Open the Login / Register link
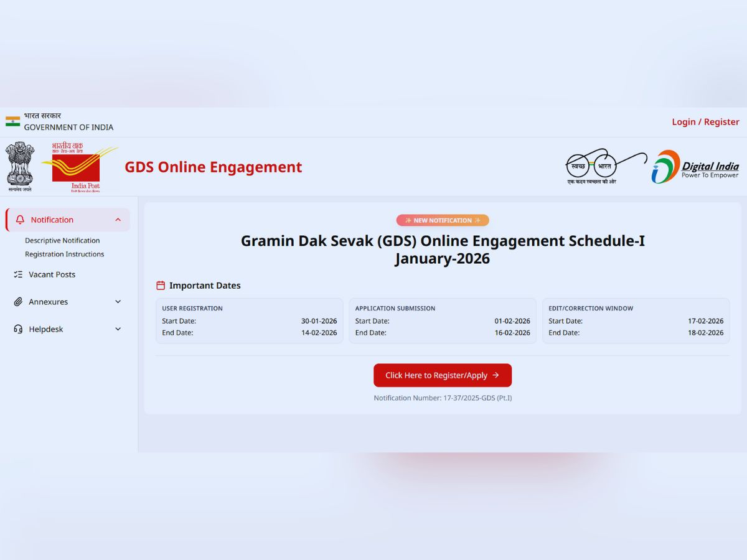 (705, 122)
